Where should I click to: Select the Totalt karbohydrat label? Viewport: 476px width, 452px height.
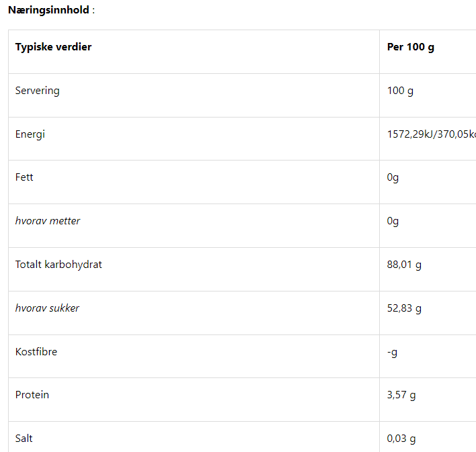(x=58, y=265)
